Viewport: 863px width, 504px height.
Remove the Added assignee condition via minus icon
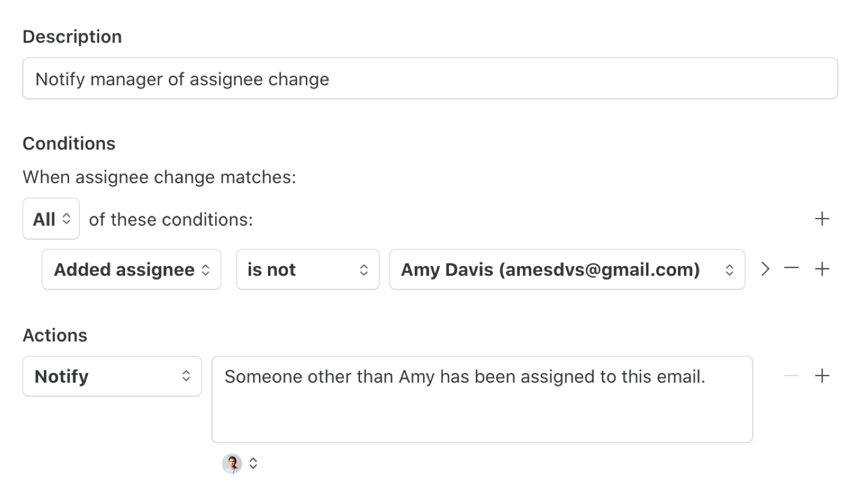click(x=791, y=269)
